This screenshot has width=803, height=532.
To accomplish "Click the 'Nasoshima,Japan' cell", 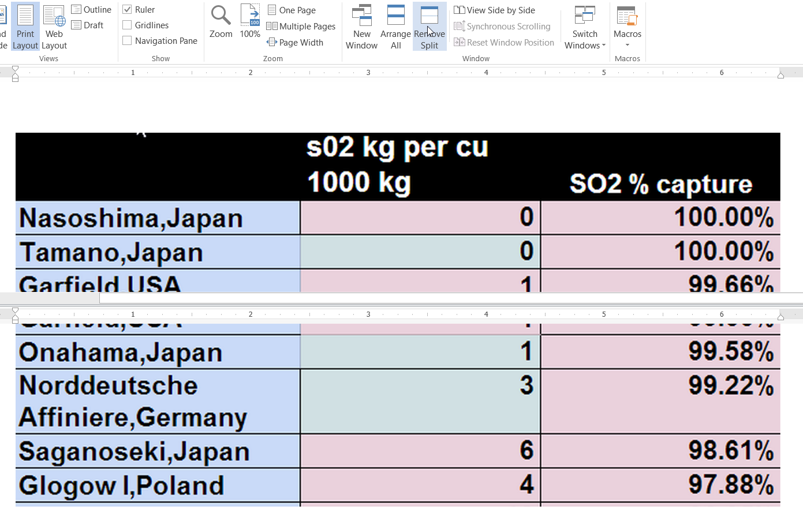I will pyautogui.click(x=158, y=218).
